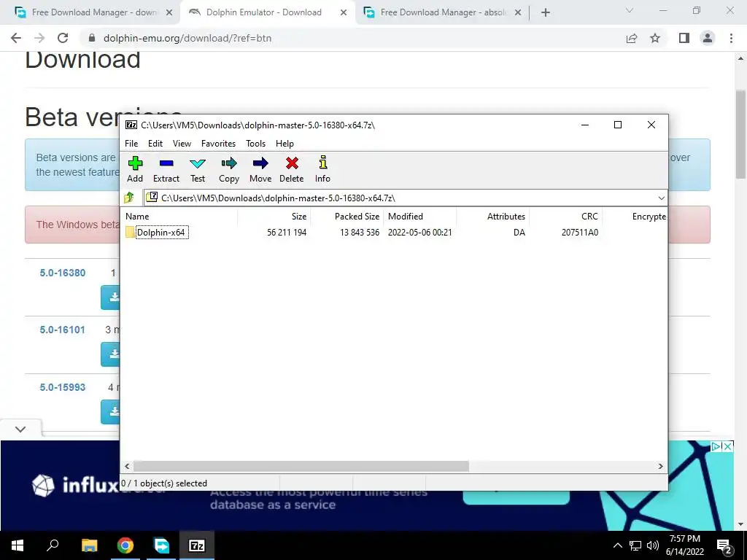Open the Tools menu in 7-Zip

tap(255, 144)
